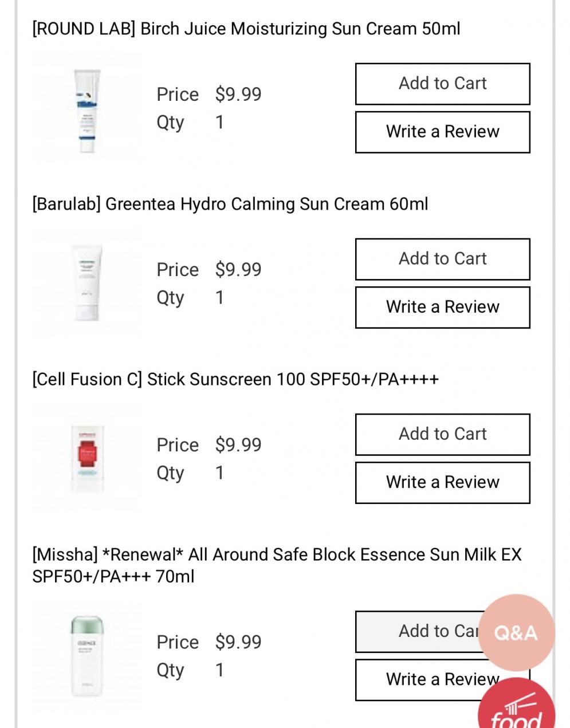The width and height of the screenshot is (570, 728).
Task: Open Missha Essence Sun Milk thumbnail
Action: (x=87, y=655)
